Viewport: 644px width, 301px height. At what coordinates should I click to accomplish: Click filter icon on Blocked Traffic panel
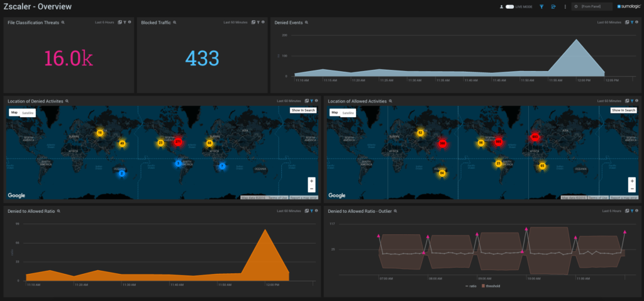(258, 22)
